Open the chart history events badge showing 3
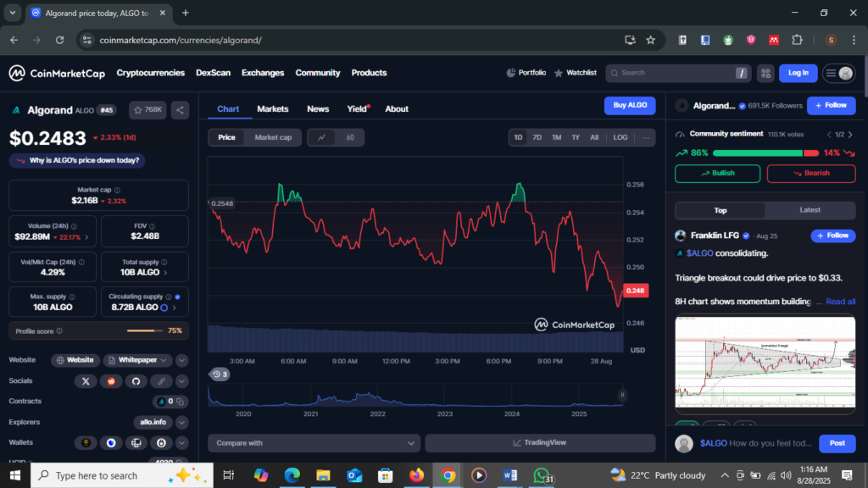 coord(220,374)
